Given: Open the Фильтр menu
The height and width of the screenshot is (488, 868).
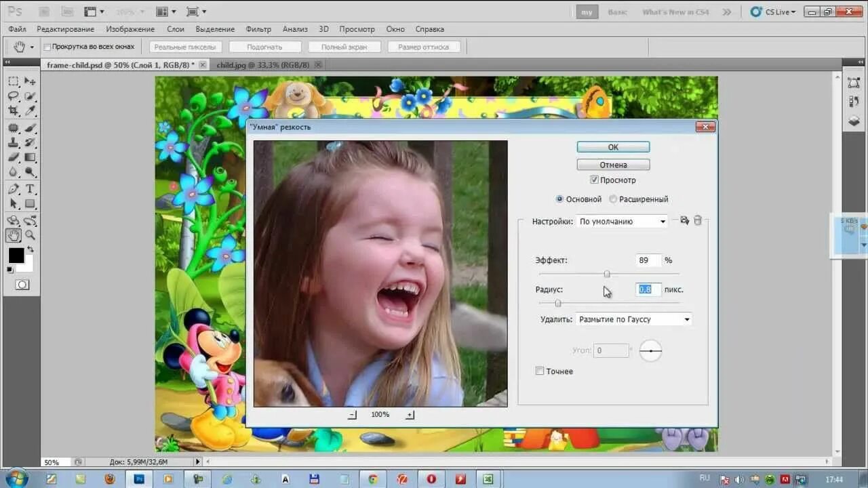Looking at the screenshot, I should pyautogui.click(x=258, y=29).
